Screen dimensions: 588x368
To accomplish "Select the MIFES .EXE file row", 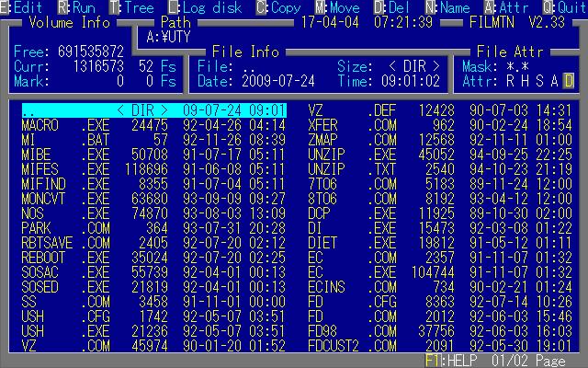I will pos(154,169).
